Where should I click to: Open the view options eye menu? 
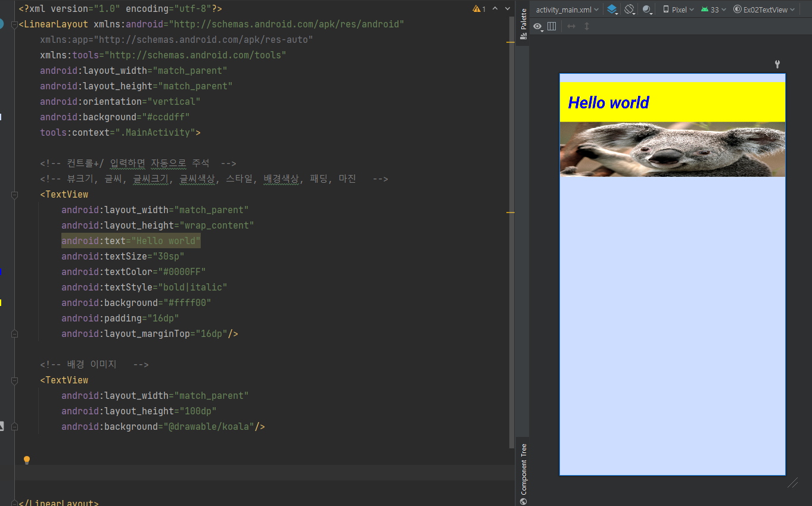(x=538, y=26)
